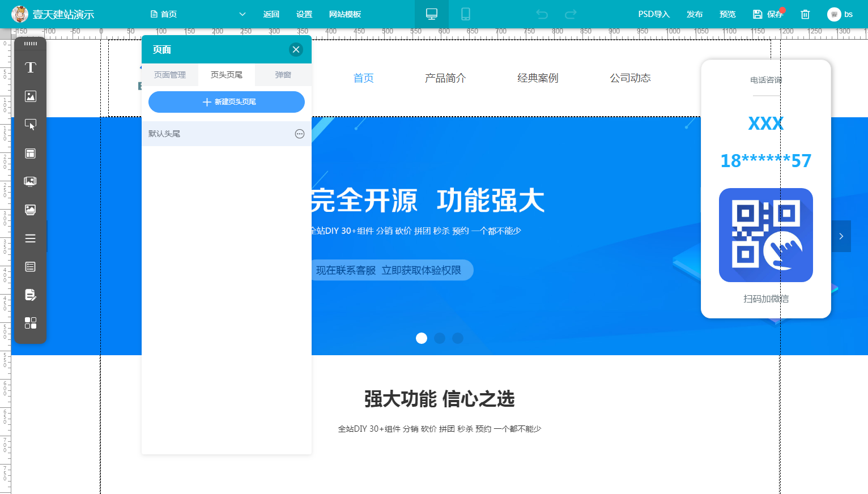868x494 pixels.
Task: Open the more components grid tool
Action: click(x=31, y=323)
